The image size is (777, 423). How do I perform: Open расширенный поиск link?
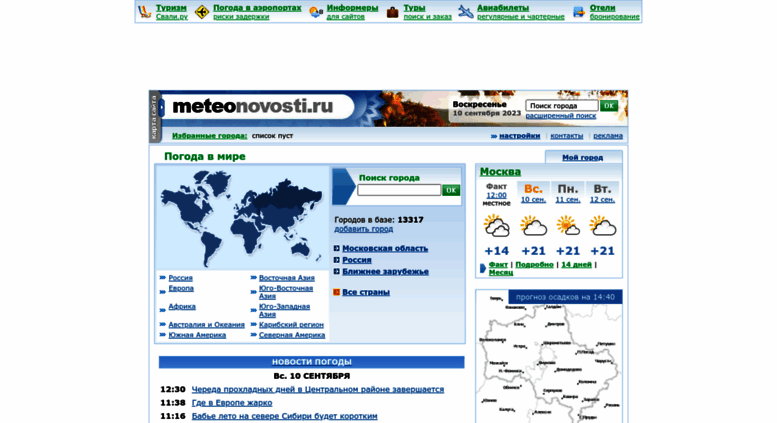pyautogui.click(x=560, y=115)
